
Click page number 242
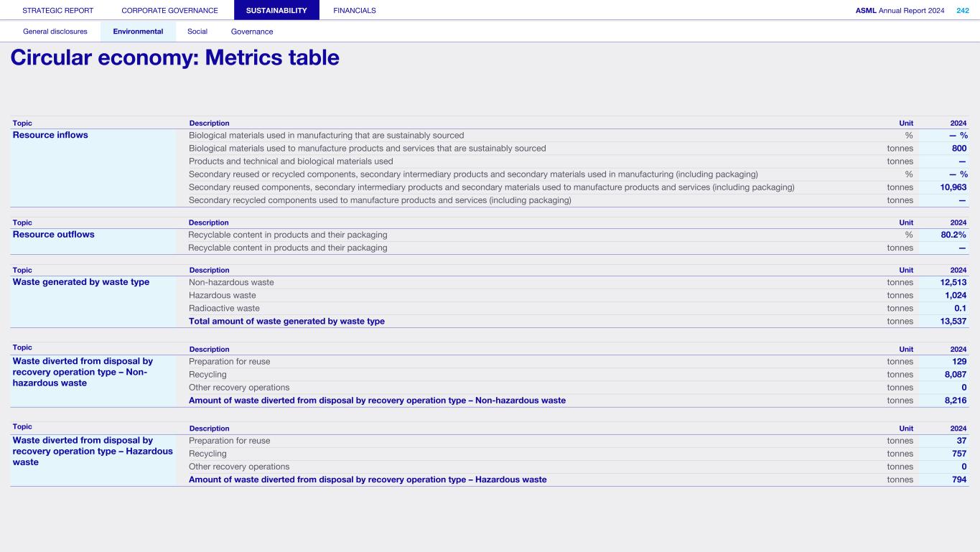[962, 11]
